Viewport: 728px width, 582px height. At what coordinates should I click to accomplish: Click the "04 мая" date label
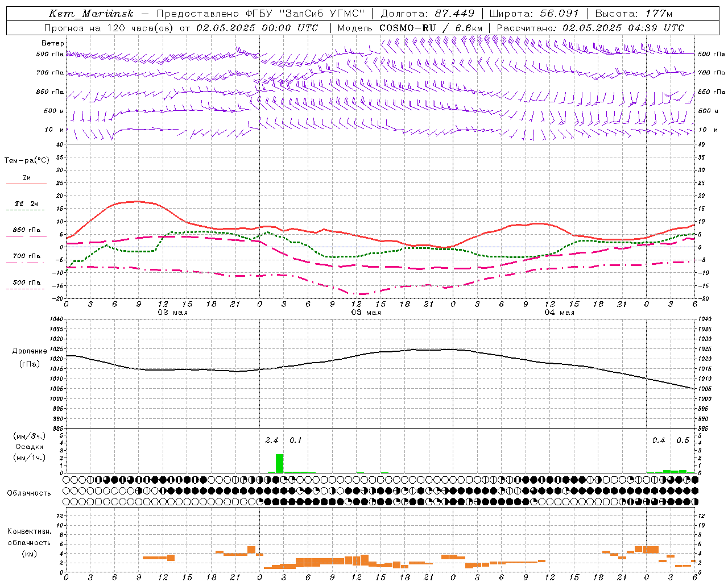coord(559,313)
